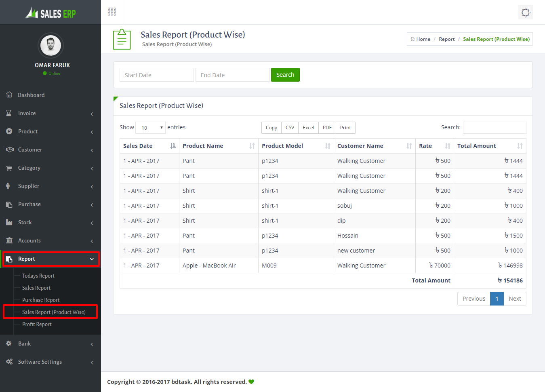The width and height of the screenshot is (545, 392).
Task: Click the Start Date input field
Action: 156,75
